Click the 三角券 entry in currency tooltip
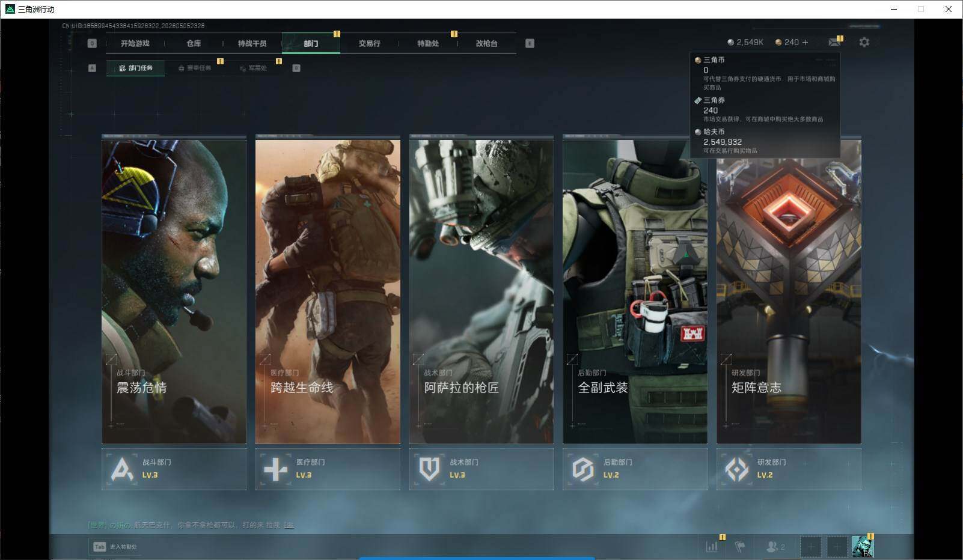Screen dimensions: 963x560 [765, 109]
